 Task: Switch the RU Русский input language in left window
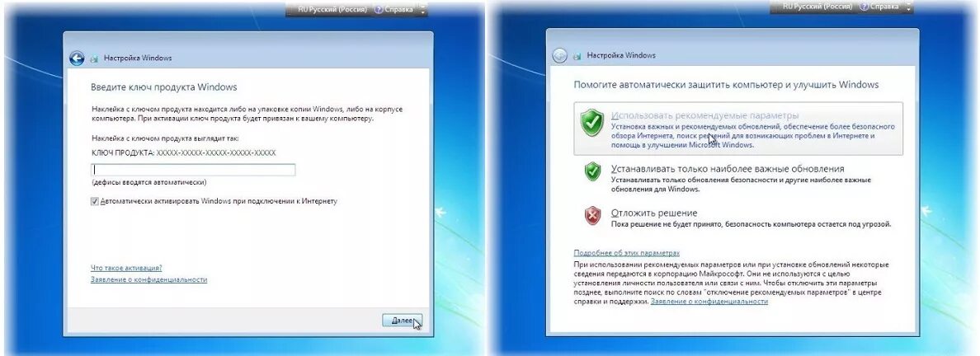pyautogui.click(x=331, y=9)
